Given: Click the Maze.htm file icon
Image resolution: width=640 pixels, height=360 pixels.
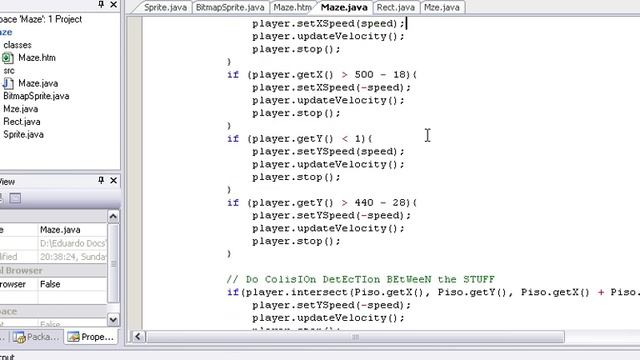Looking at the screenshot, I should (x=8, y=58).
